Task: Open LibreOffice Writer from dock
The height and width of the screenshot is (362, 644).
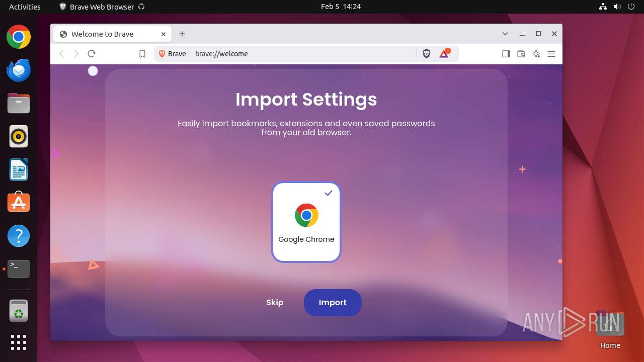Action: pos(19,169)
